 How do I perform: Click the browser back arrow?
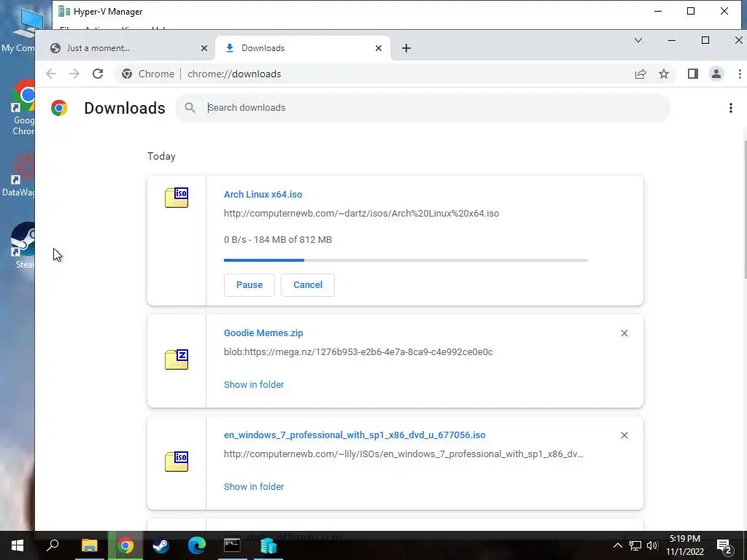[51, 74]
